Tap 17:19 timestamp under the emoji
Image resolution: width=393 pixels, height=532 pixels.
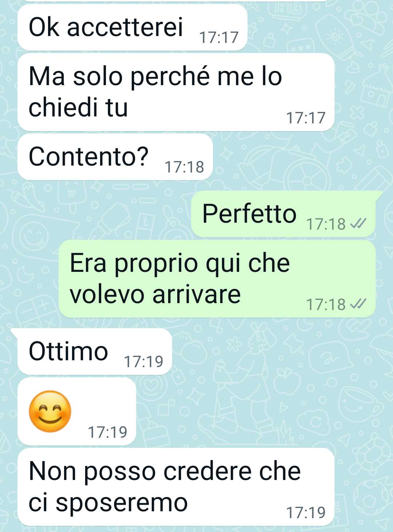[x=108, y=432]
